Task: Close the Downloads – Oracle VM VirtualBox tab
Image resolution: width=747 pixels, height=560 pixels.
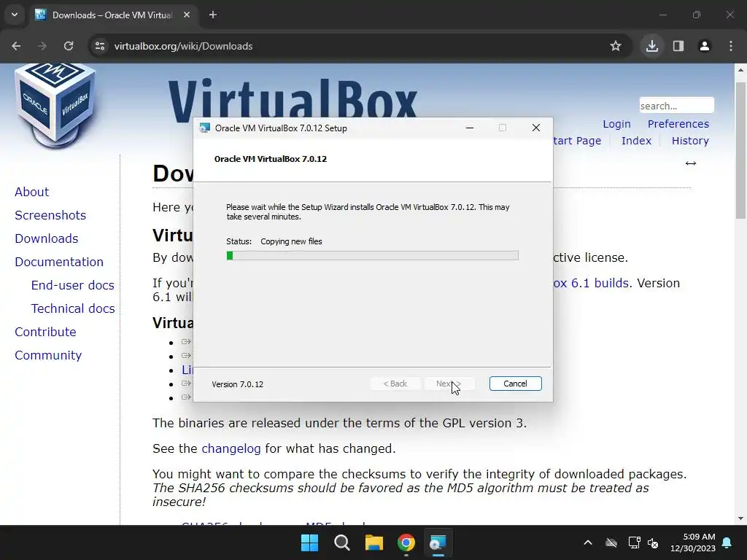Action: coord(187,15)
